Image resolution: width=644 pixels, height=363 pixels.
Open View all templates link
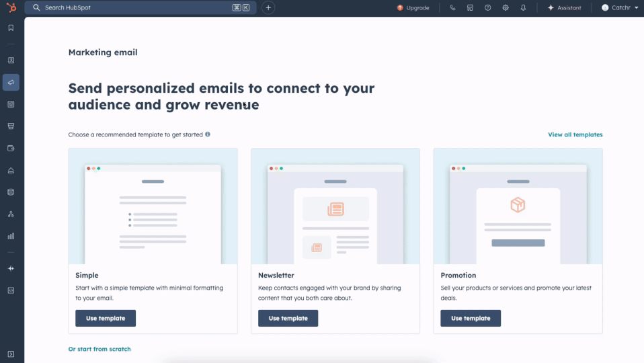[575, 134]
